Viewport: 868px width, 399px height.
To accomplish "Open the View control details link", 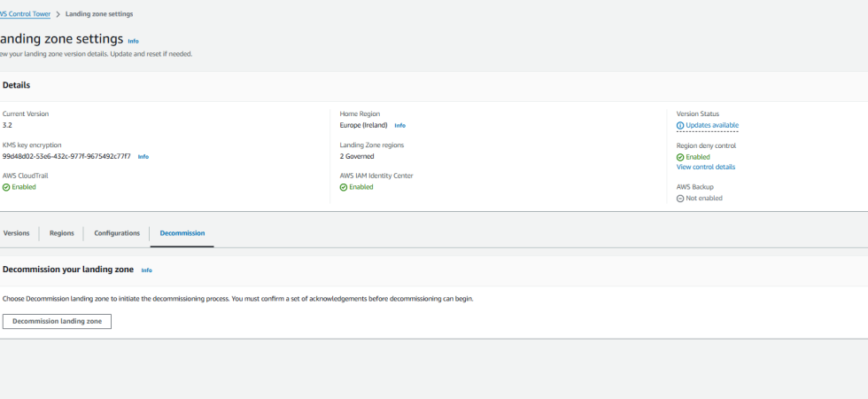I will 706,167.
